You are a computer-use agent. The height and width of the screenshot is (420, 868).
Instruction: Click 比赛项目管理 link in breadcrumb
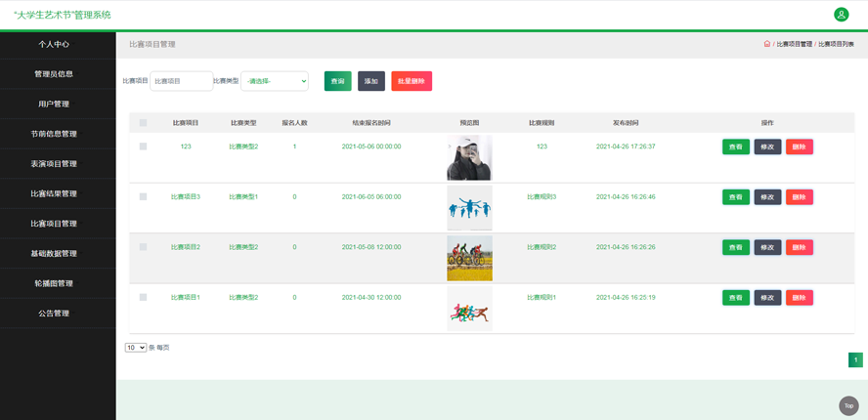coord(794,44)
